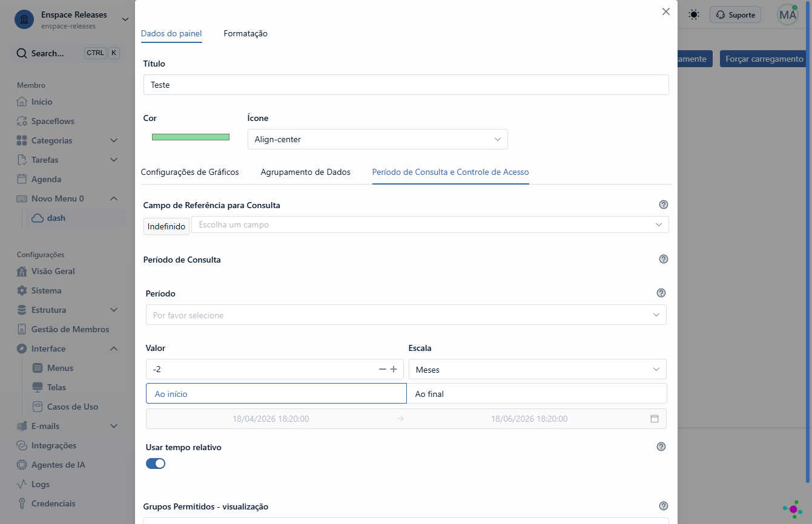Click the floating assistant widget icon
This screenshot has width=812, height=524.
pyautogui.click(x=793, y=509)
